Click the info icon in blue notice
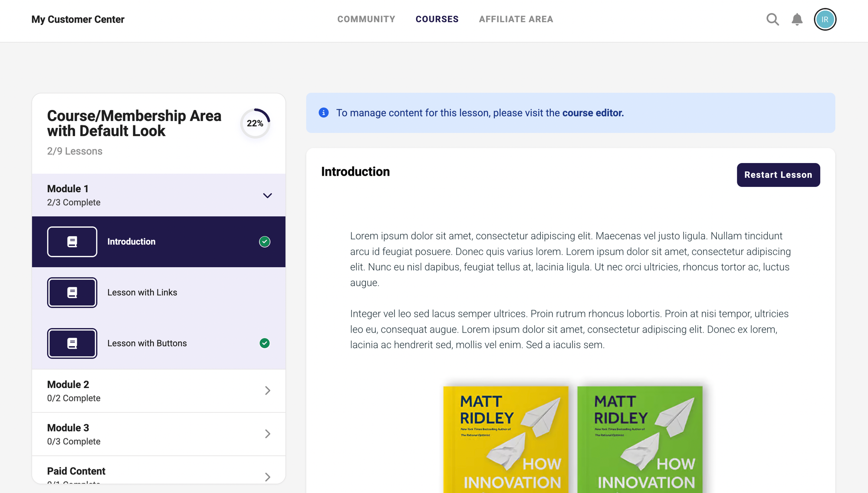Screen dimensions: 868x493 click(x=324, y=113)
